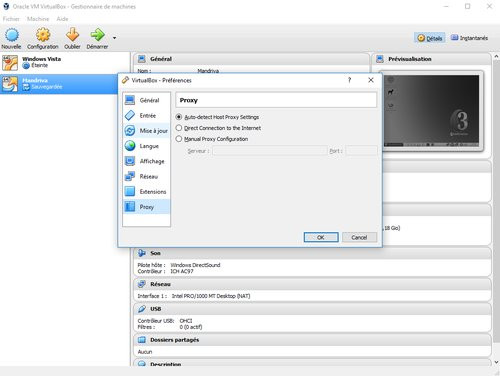Open Mise à jour preferences category
Image resolution: width=500 pixels, height=376 pixels.
[146, 131]
